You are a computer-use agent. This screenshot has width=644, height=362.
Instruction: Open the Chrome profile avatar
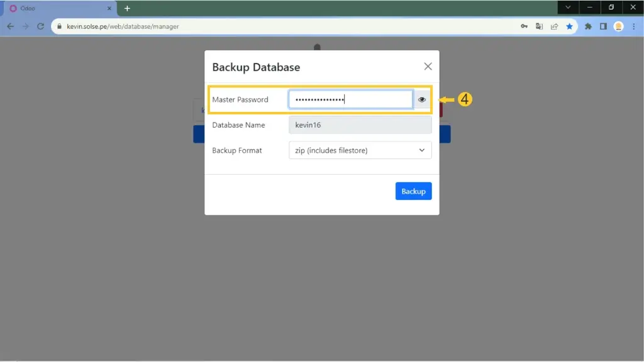click(x=618, y=26)
